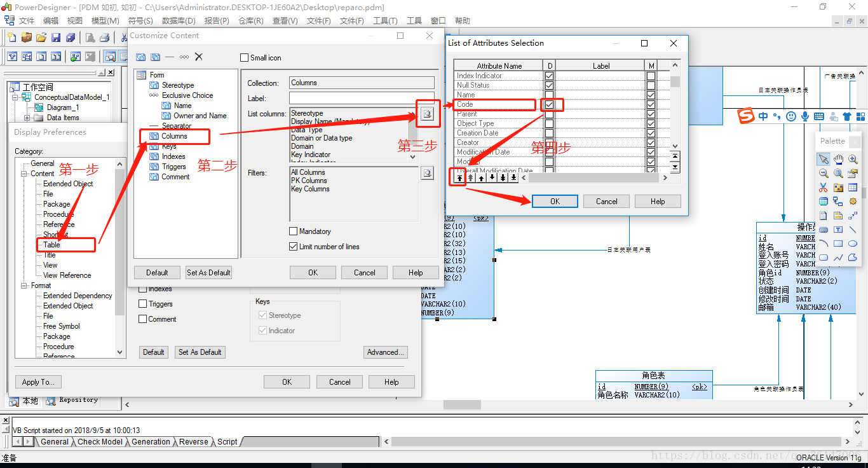Select the scissors Delete tool in Palette
Screen dimensions: 868x468
[x=824, y=188]
